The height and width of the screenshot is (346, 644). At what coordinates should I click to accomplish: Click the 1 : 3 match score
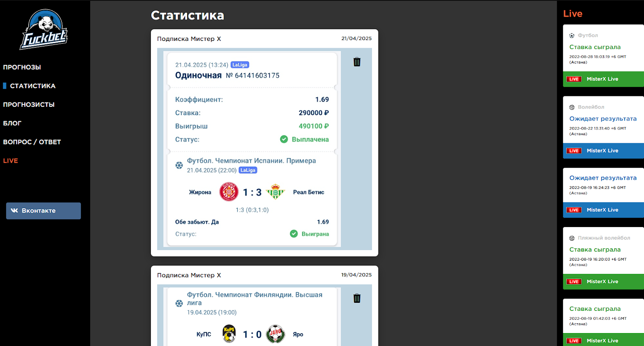point(252,192)
